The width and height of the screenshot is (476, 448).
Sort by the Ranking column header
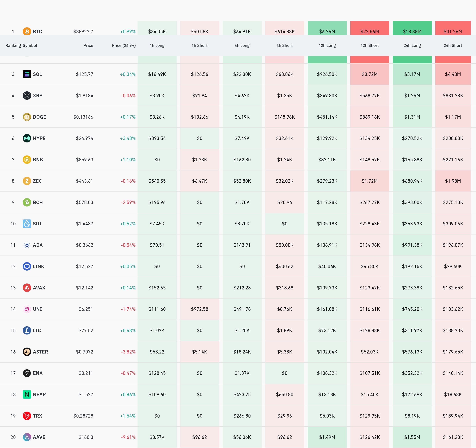[13, 45]
